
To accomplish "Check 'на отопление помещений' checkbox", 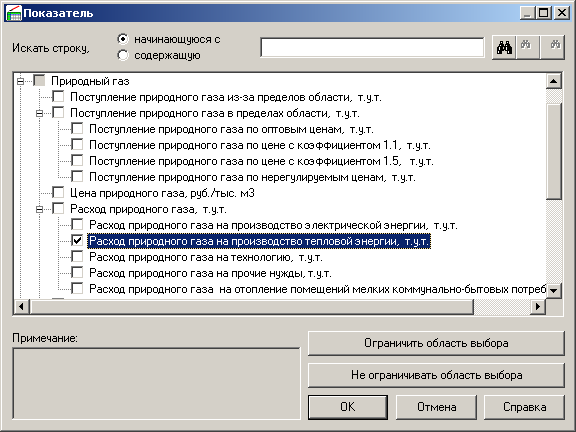I will (x=77, y=288).
